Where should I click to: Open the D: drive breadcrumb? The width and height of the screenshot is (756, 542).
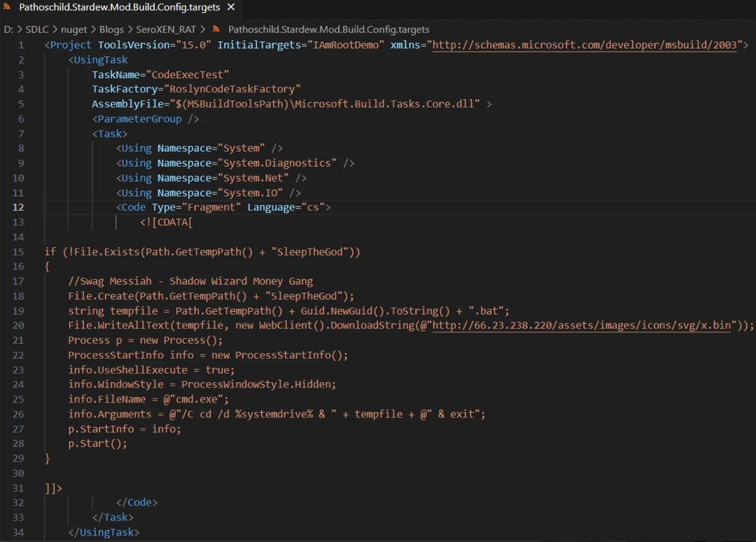(x=8, y=30)
